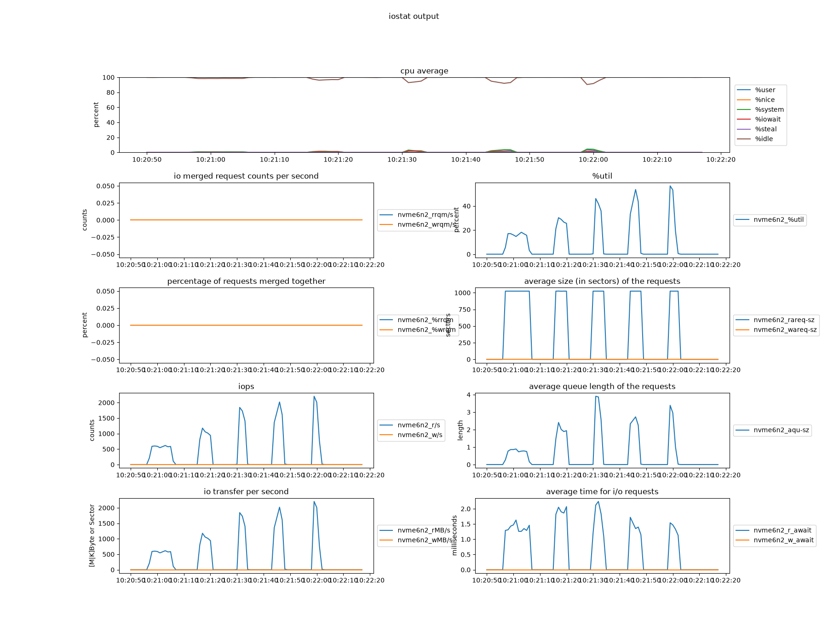Click the 'percent' y-axis label of cpu average
This screenshot has height=644, width=828.
click(x=96, y=115)
